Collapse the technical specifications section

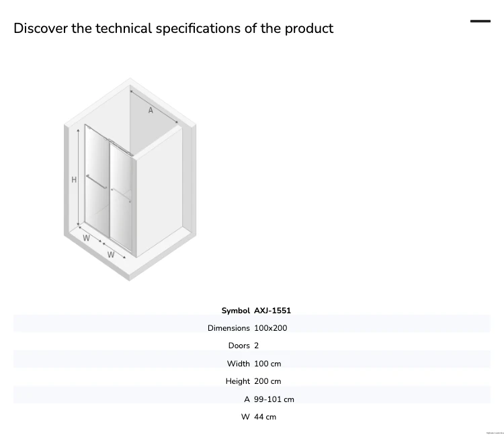[480, 22]
